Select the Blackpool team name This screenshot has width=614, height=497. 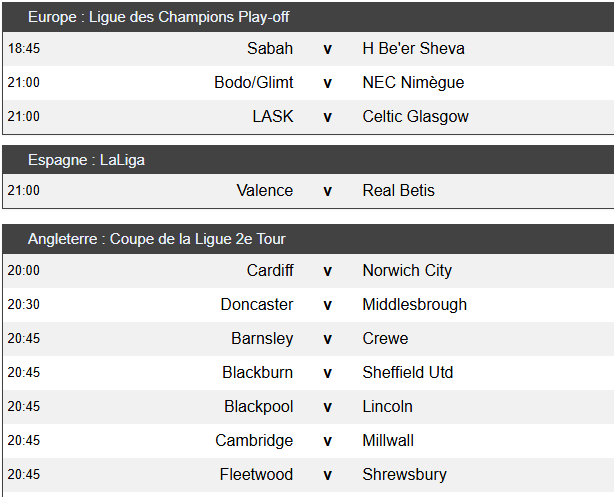click(258, 407)
